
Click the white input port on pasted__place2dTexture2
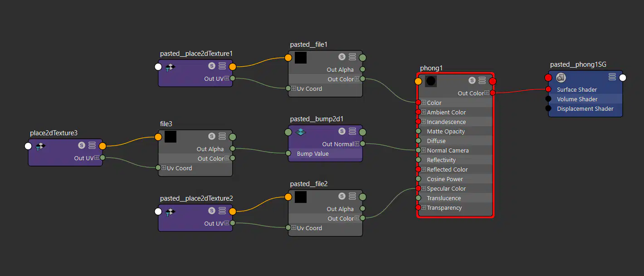pyautogui.click(x=158, y=212)
